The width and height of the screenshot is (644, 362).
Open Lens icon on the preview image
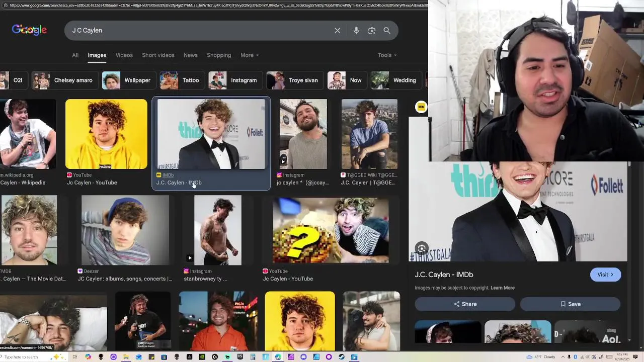tap(422, 248)
